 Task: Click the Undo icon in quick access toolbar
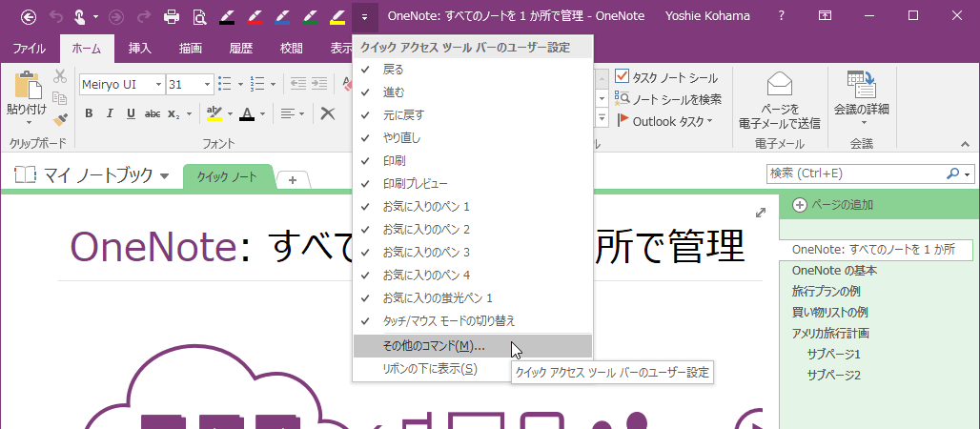(56, 16)
